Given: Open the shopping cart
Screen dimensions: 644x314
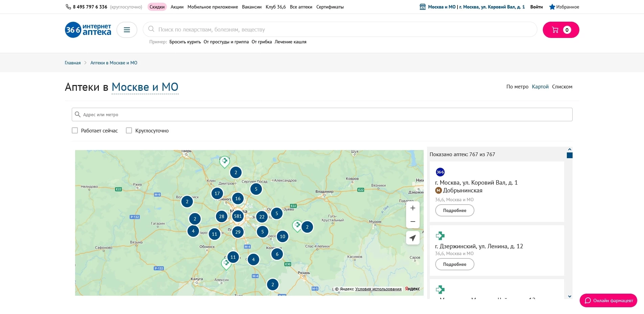Looking at the screenshot, I should click(561, 30).
